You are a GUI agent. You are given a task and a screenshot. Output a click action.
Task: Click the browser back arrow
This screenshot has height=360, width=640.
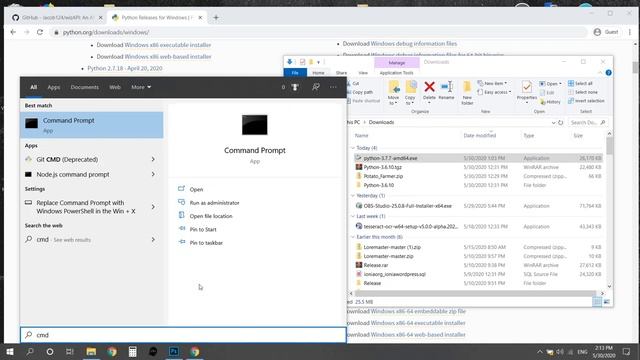tap(13, 32)
